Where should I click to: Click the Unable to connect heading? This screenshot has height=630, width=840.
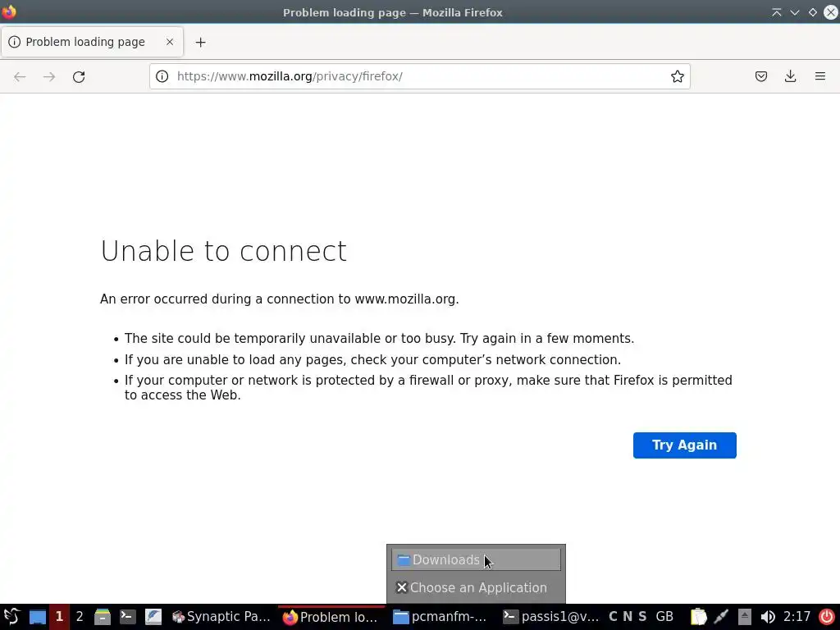[x=223, y=251]
